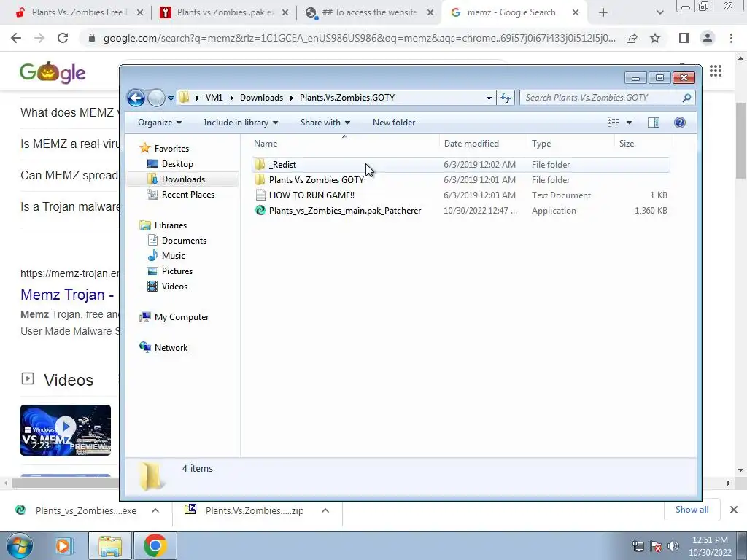Click the VM1 breadcrumb segment
The height and width of the screenshot is (560, 747).
pos(214,98)
